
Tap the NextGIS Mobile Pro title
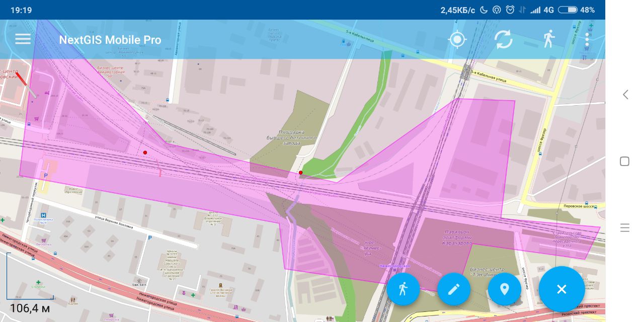click(x=110, y=40)
